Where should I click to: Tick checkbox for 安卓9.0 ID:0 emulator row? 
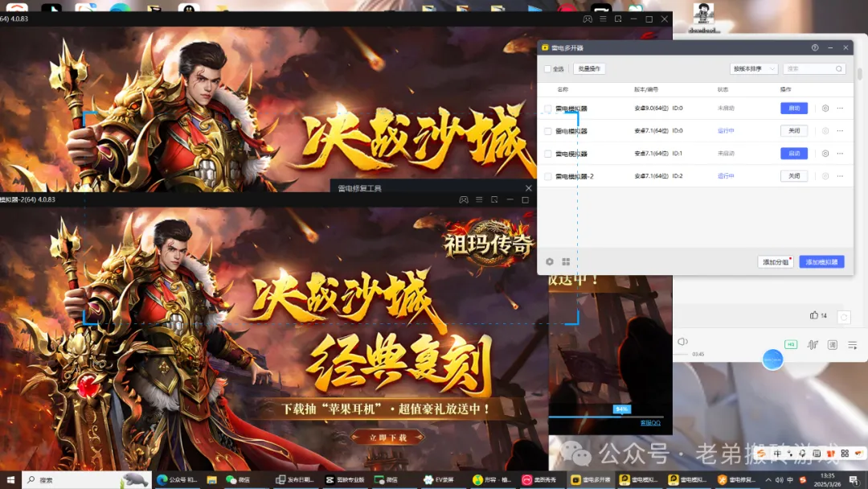click(547, 109)
